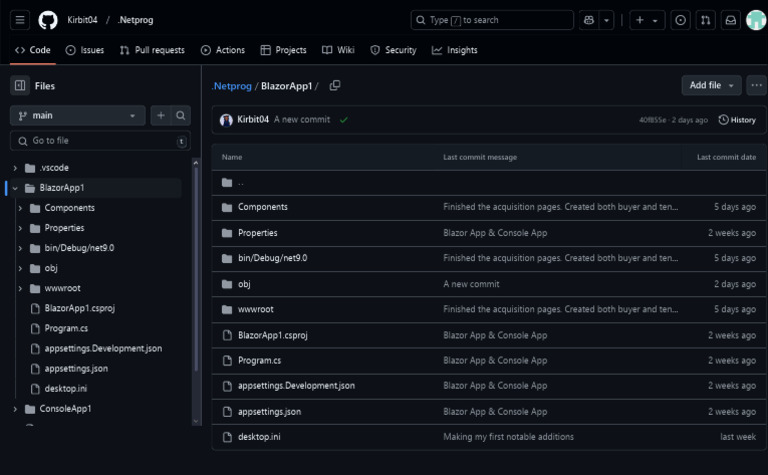768x475 pixels.
Task: Collapse the Files side panel
Action: (20, 86)
